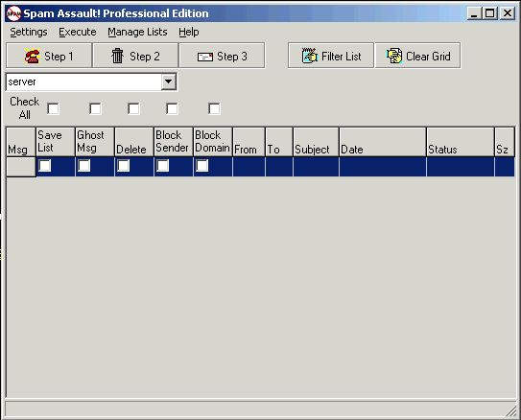Click the To column header
Viewport: 521px width, 420px height.
279,142
